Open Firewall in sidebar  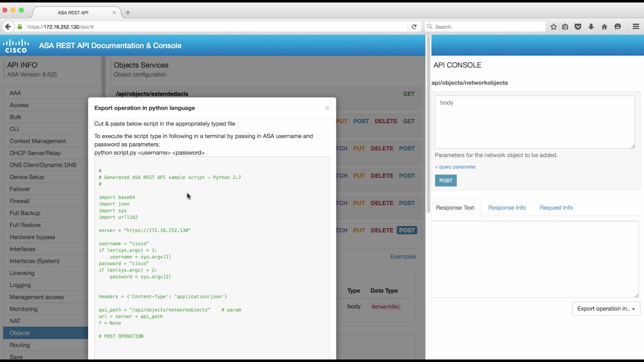pyautogui.click(x=45, y=201)
